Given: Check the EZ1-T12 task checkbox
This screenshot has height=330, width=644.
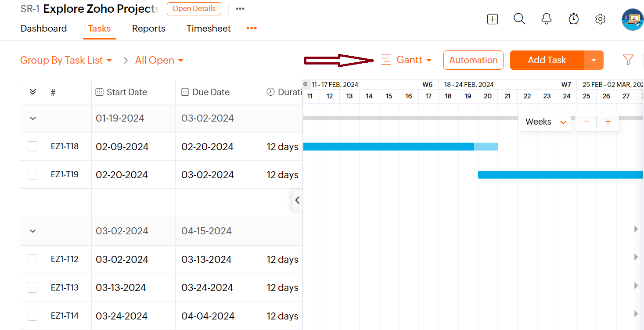Looking at the screenshot, I should coord(32,259).
